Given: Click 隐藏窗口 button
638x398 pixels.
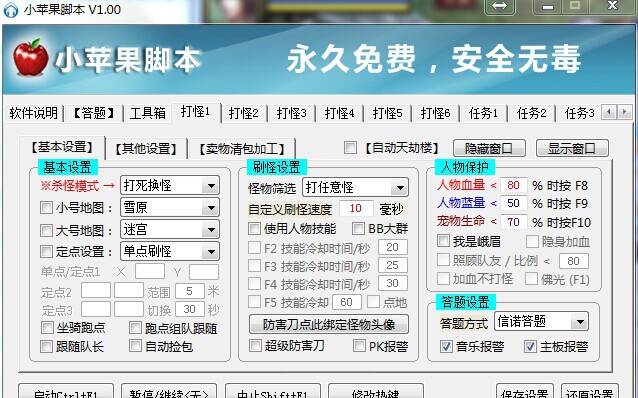Looking at the screenshot, I should coord(489,149).
